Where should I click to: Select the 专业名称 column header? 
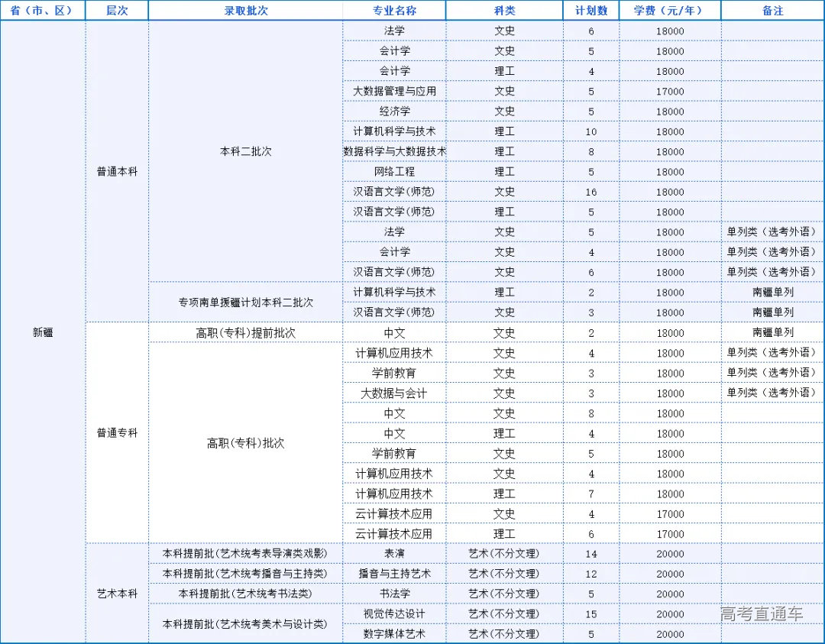point(394,10)
